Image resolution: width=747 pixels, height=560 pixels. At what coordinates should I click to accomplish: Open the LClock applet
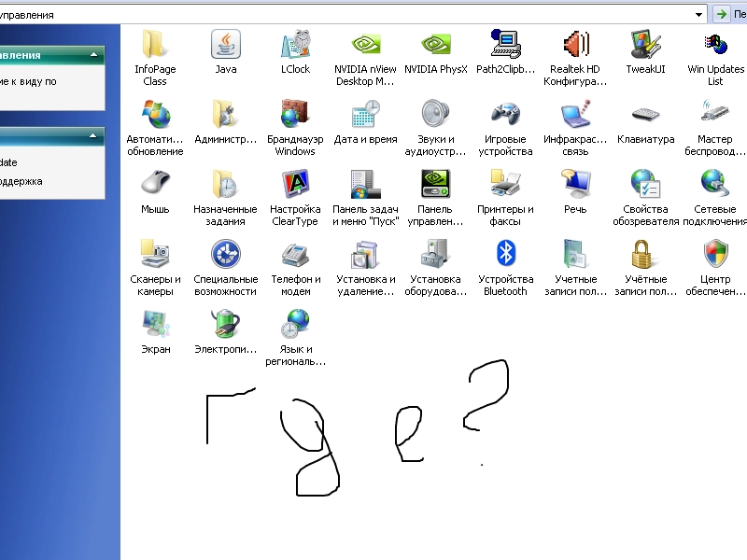pos(295,44)
